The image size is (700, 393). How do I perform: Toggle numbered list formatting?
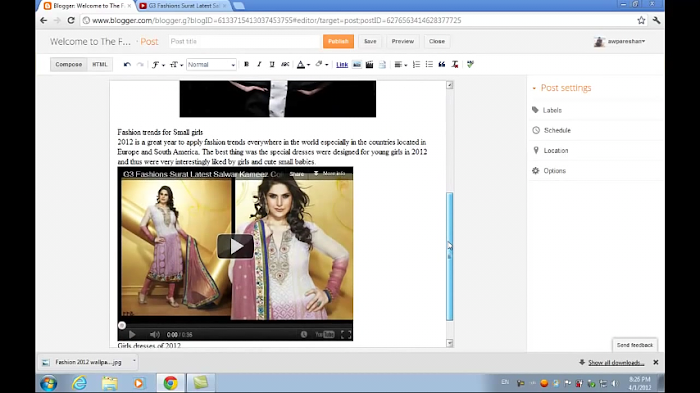point(416,64)
